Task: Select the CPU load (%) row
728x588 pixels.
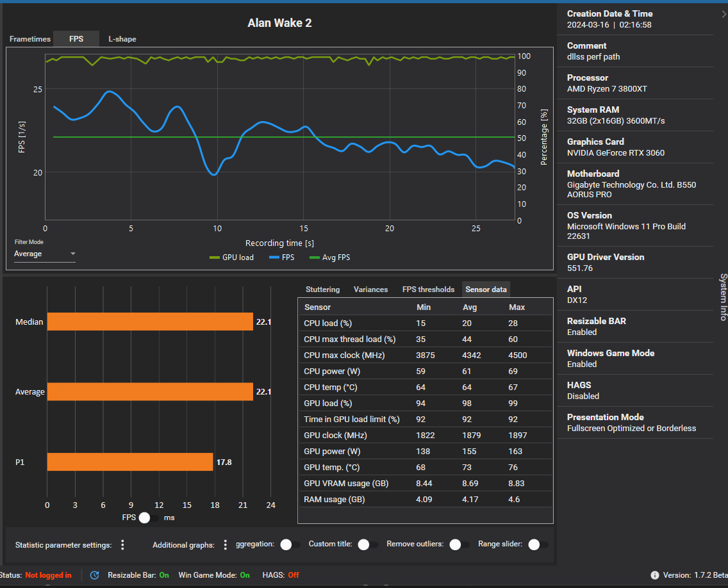Action: tap(426, 323)
